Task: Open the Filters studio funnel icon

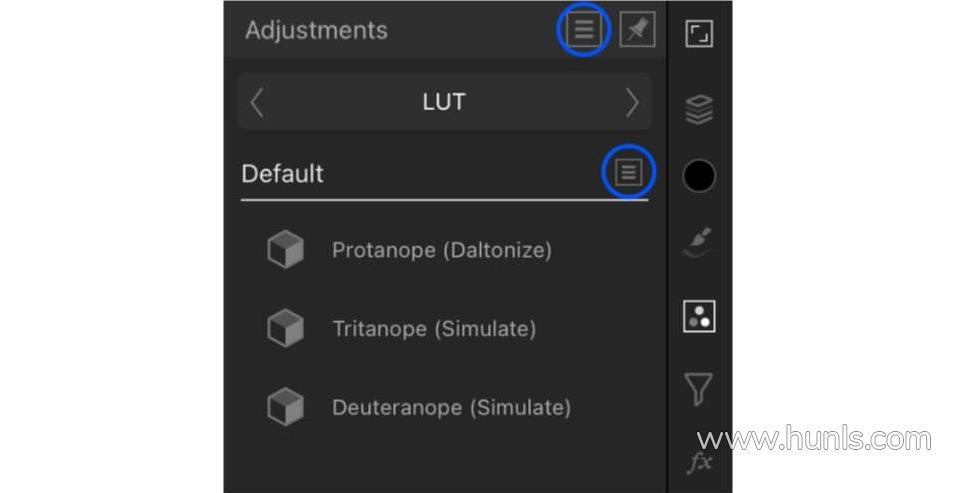Action: coord(699,388)
